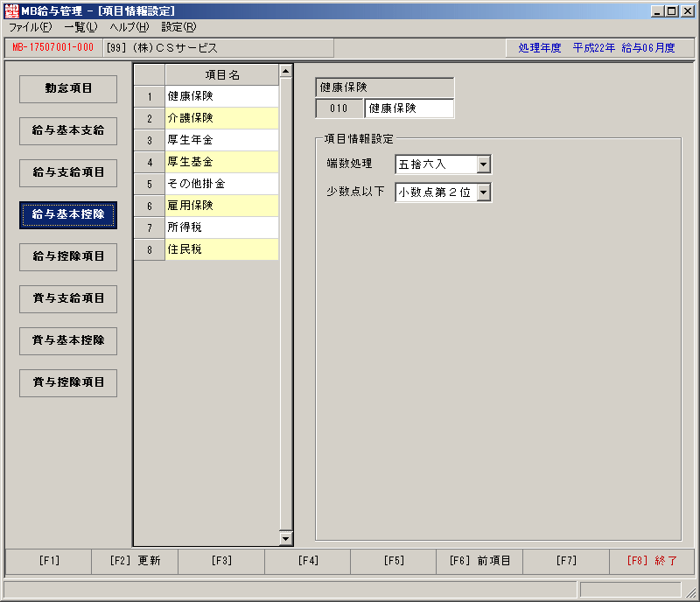700x602 pixels.
Task: Expand the 端数処理 dropdown arrow
Action: click(x=484, y=164)
